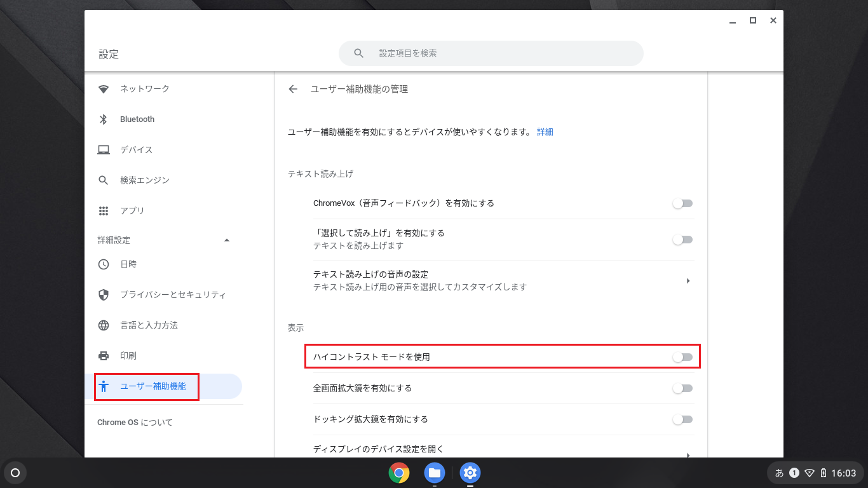
Task: Click the Settings gear icon on the shelf
Action: (470, 473)
